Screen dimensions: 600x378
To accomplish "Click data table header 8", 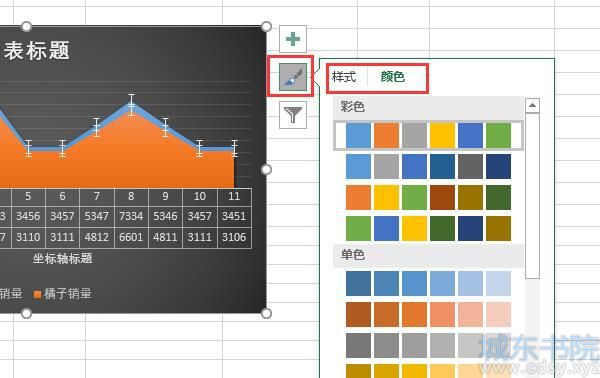I will coord(131,196).
